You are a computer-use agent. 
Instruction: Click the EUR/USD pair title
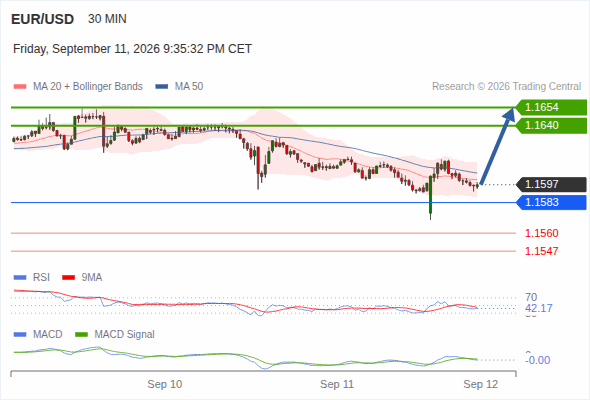click(43, 19)
